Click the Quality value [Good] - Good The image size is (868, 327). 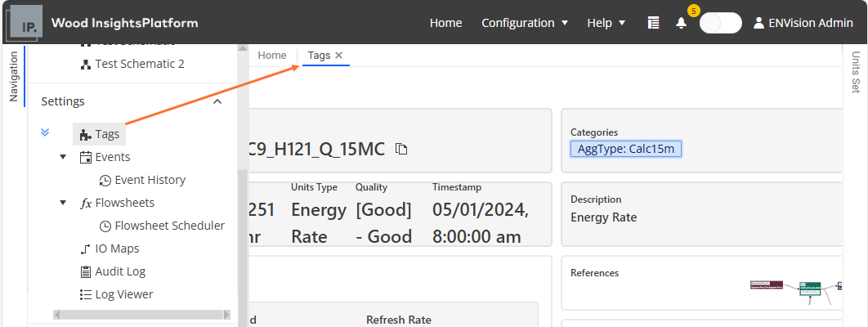tap(383, 223)
